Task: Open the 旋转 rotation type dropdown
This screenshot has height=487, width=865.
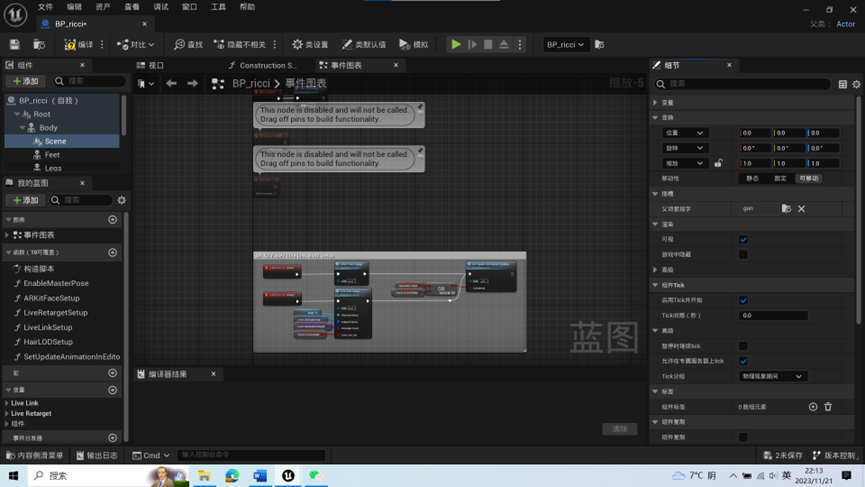Action: (684, 148)
